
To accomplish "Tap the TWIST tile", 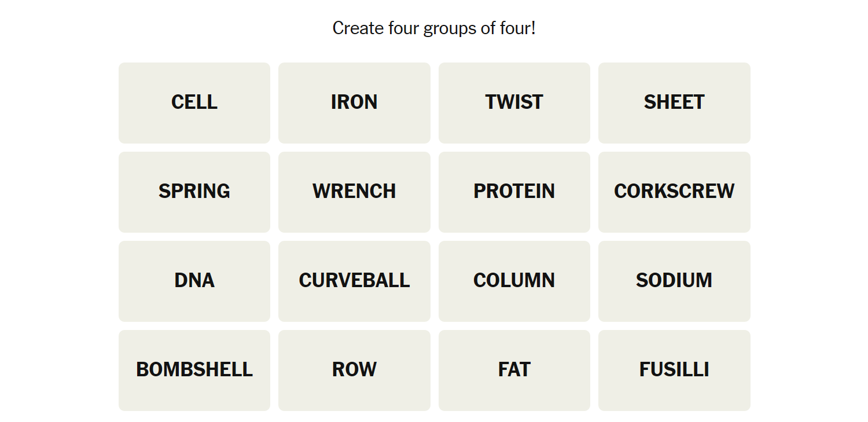I will pos(514,102).
